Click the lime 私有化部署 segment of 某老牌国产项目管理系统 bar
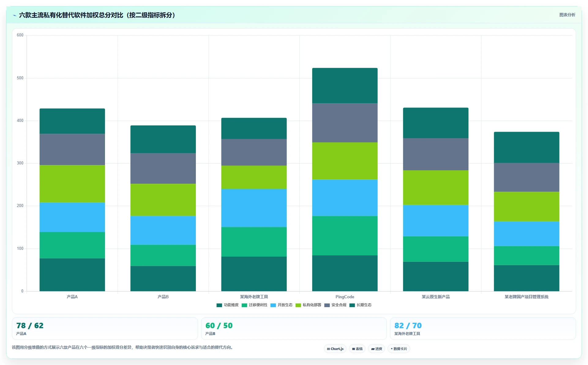 pyautogui.click(x=527, y=207)
